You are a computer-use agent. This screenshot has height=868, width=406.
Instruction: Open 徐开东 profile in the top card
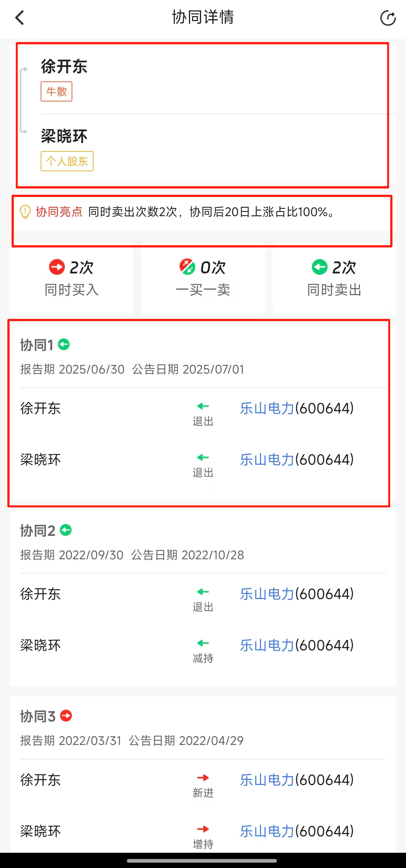pos(64,66)
